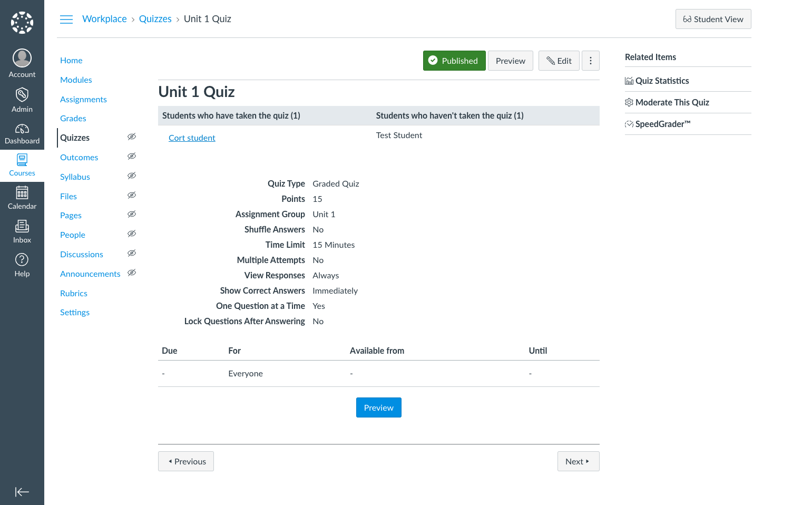This screenshot has width=812, height=505.
Task: Click the Edit pencil button
Action: [559, 61]
